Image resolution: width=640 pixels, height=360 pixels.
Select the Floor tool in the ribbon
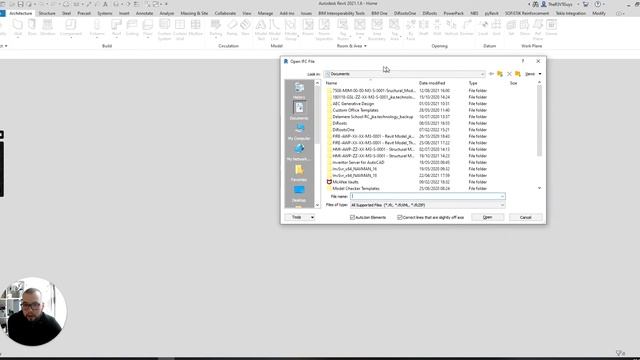pyautogui.click(x=148, y=28)
